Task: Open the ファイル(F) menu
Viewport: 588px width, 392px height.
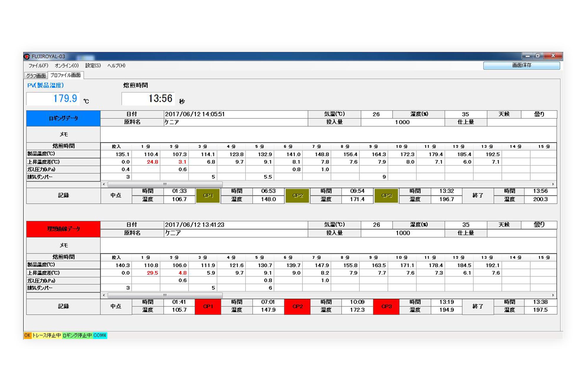Action: tap(38, 66)
